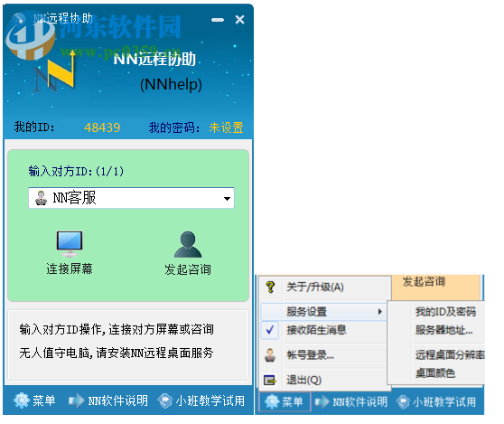Click the 输入对方ID:(1/1) label

tap(76, 171)
